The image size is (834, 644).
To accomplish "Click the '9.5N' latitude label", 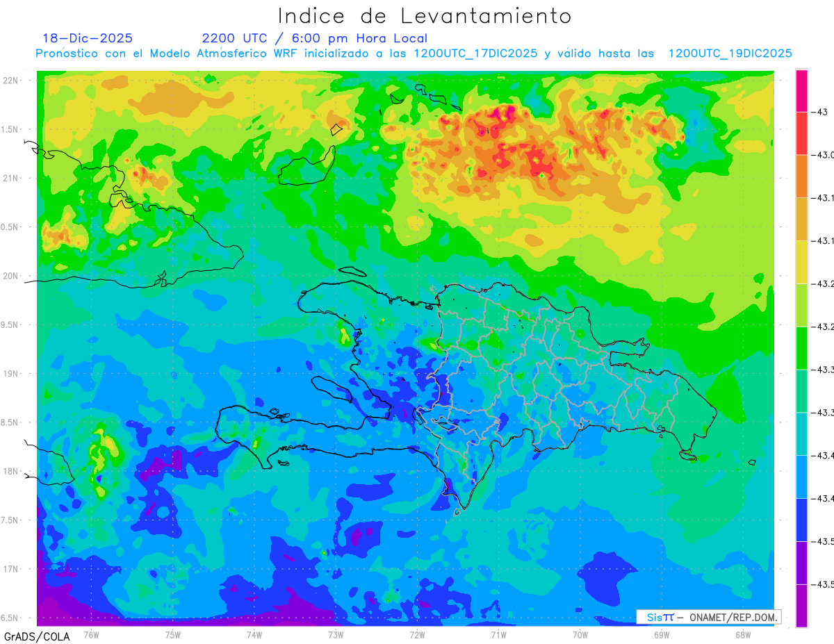I will click(x=11, y=325).
